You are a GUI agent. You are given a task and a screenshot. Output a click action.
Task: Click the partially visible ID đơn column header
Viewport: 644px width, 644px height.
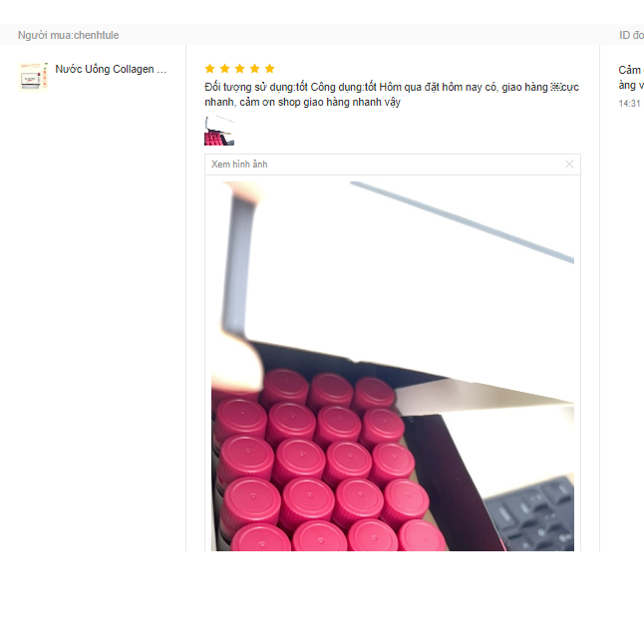click(631, 35)
